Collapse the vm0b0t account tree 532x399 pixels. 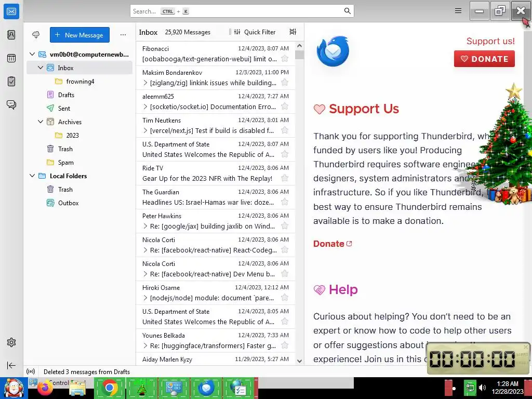(32, 54)
